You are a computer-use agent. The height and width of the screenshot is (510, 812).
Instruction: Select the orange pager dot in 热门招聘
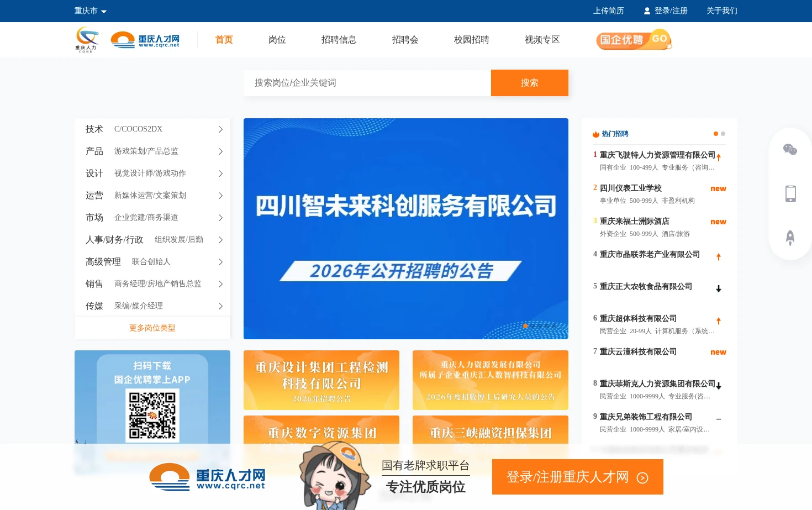tap(716, 134)
